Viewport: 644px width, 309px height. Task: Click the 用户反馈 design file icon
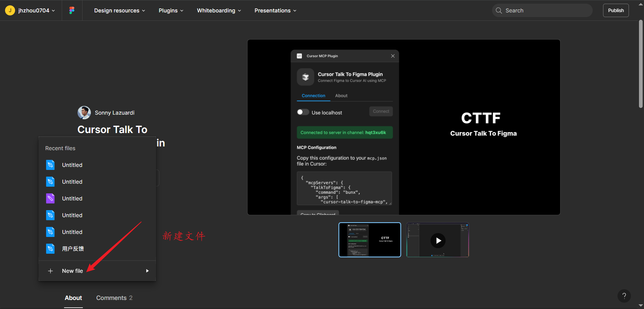click(x=50, y=249)
